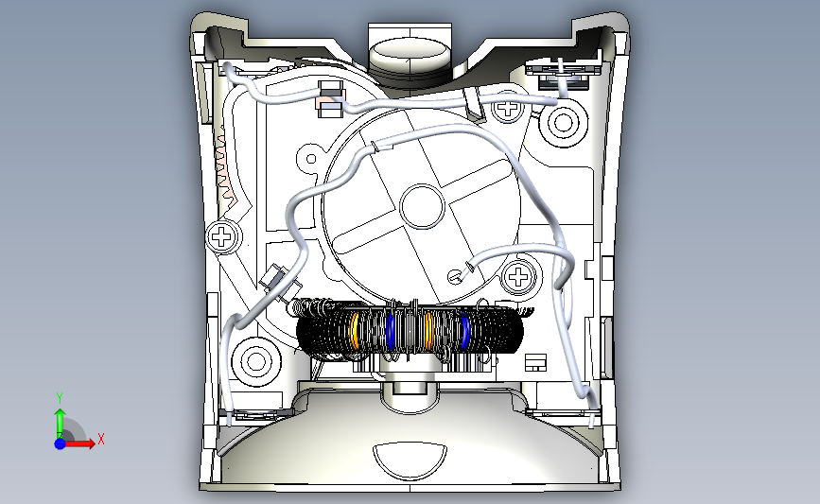This screenshot has height=504, width=820.
Task: Select the Phillips screw beside the pink gear rack
Action: coord(221,236)
